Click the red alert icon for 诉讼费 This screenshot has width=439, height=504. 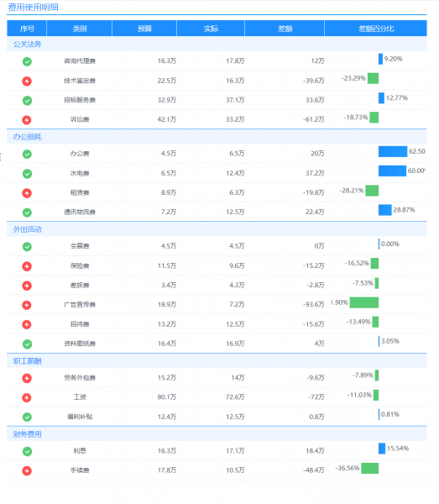click(27, 120)
